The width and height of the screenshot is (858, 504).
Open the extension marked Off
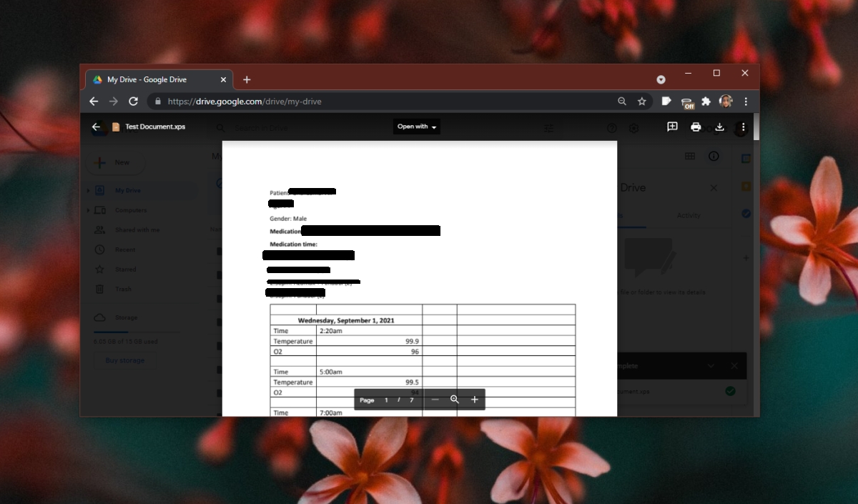coord(687,103)
